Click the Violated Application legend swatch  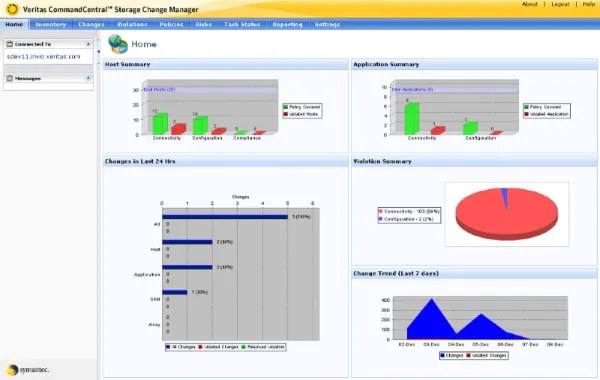[526, 114]
